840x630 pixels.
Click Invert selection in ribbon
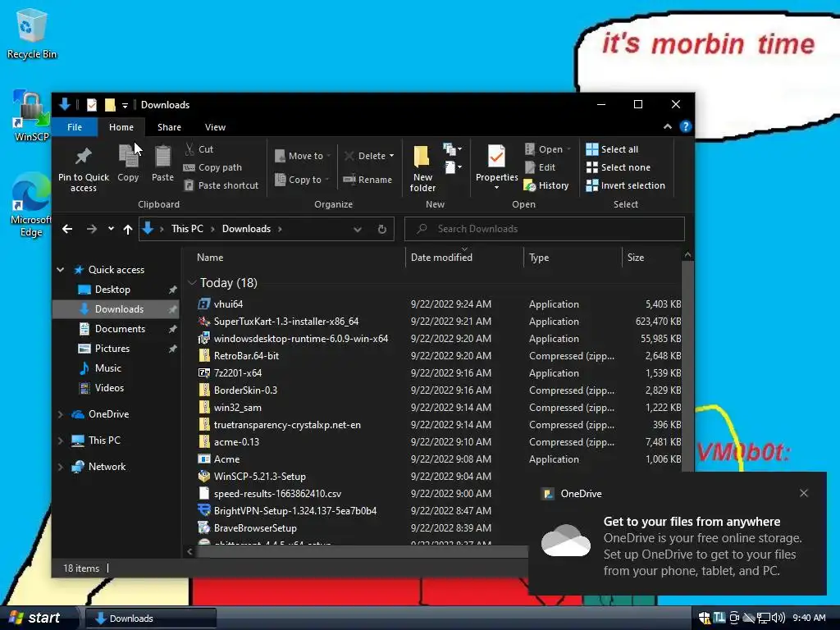pyautogui.click(x=625, y=185)
